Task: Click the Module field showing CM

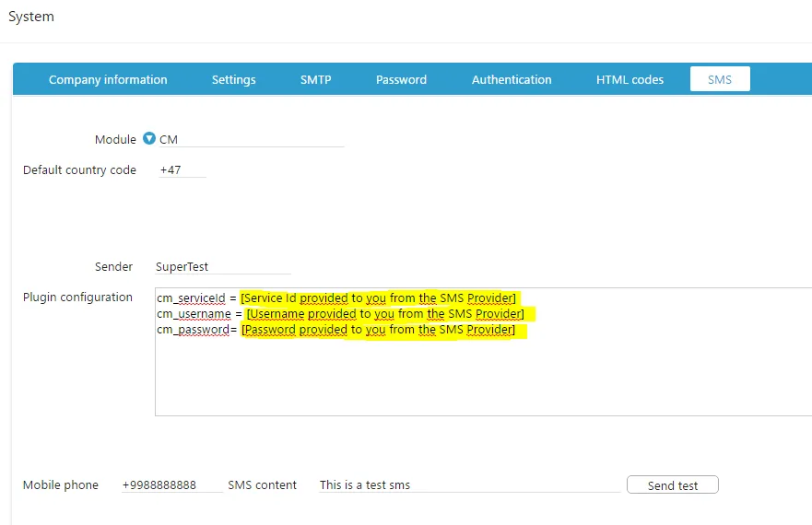Action: [x=252, y=139]
